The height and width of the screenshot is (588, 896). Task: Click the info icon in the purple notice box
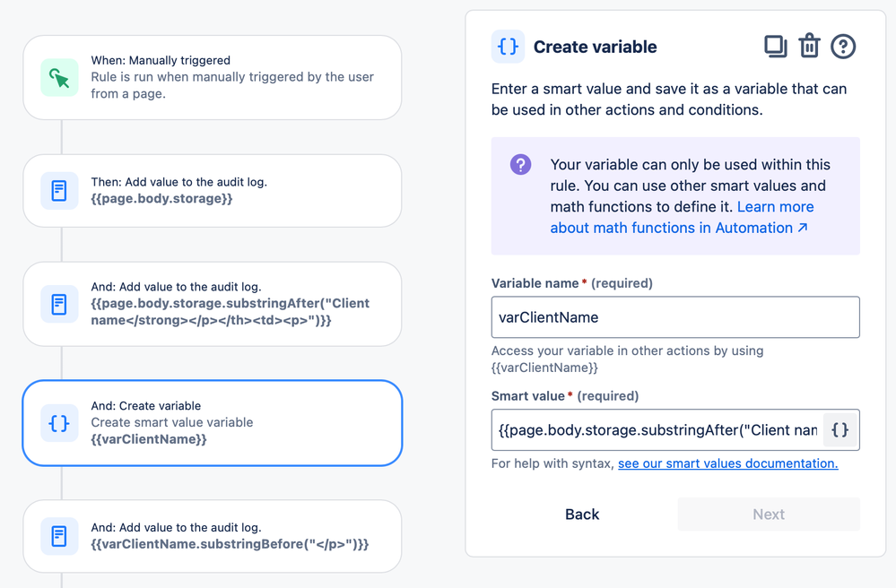(x=520, y=164)
